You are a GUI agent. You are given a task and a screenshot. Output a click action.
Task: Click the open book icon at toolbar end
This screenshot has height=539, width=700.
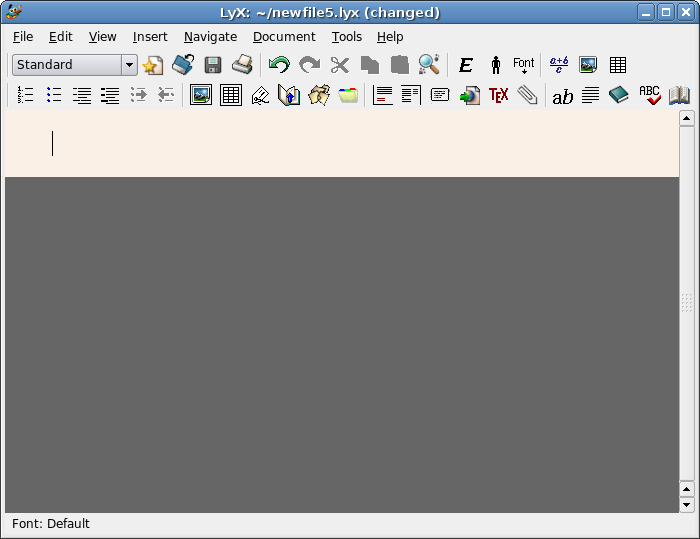(679, 95)
